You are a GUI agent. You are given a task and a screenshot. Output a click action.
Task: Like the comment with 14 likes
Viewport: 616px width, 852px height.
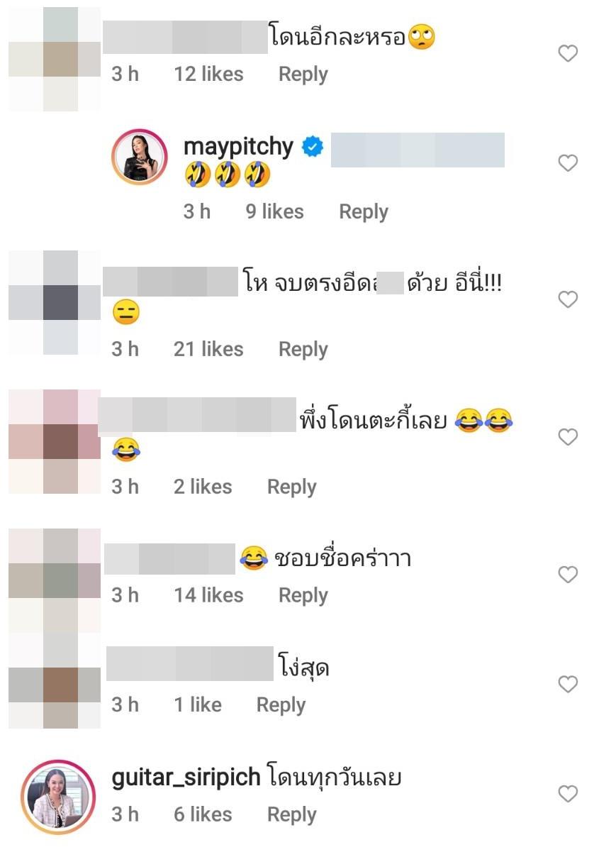point(568,574)
